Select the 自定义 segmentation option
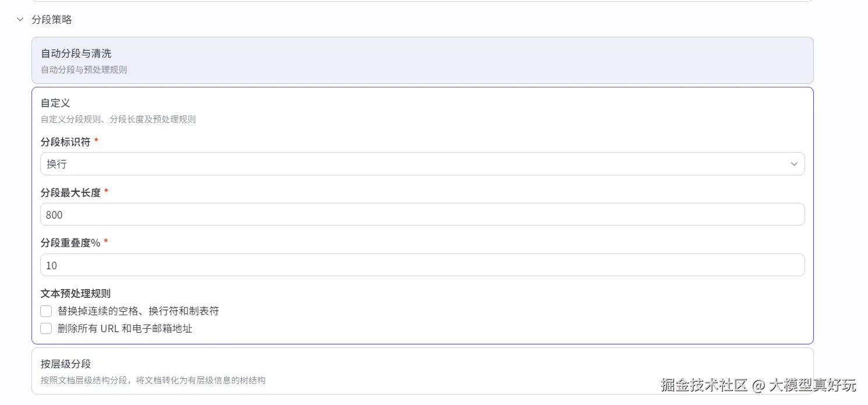Screen dimensions: 868x405 tap(55, 103)
